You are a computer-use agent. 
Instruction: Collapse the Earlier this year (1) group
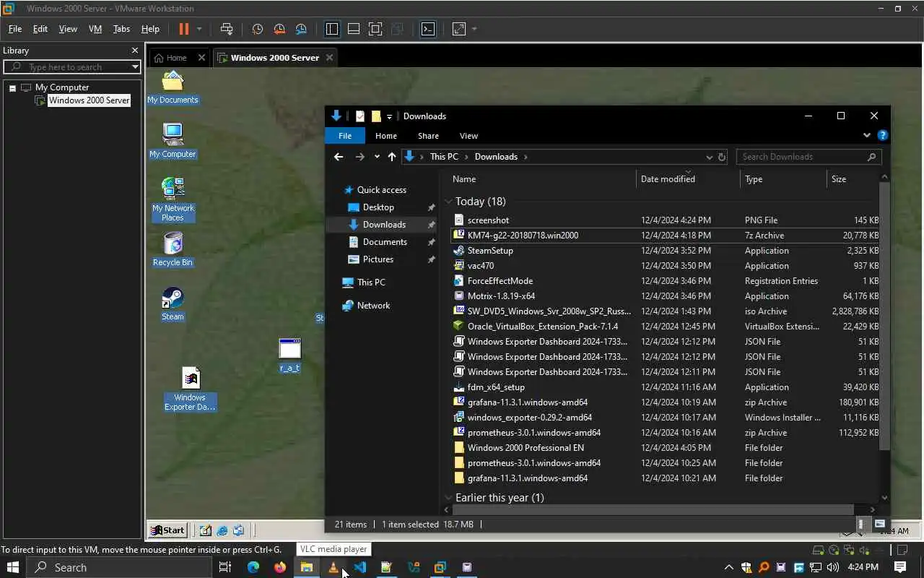(x=448, y=498)
